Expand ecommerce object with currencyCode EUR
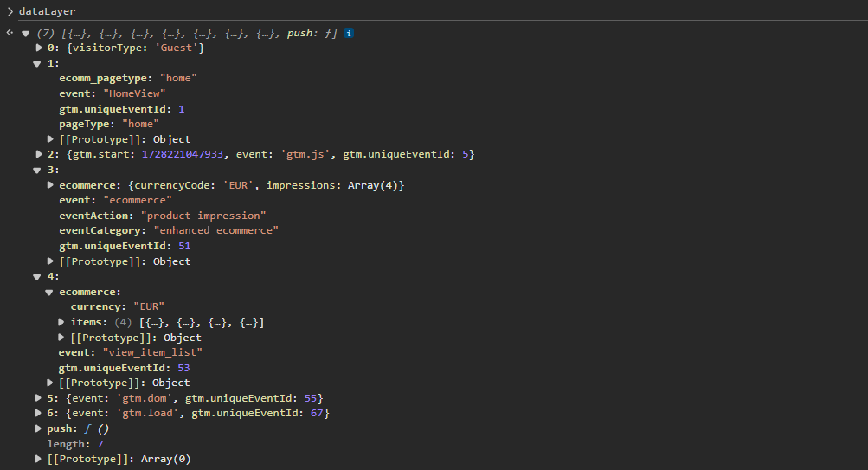 [x=50, y=185]
